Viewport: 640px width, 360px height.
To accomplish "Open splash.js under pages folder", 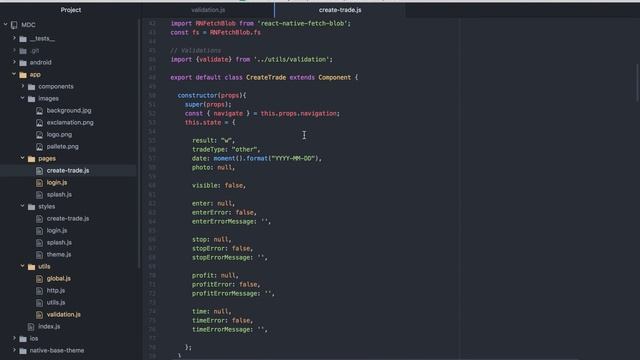I will (59, 194).
